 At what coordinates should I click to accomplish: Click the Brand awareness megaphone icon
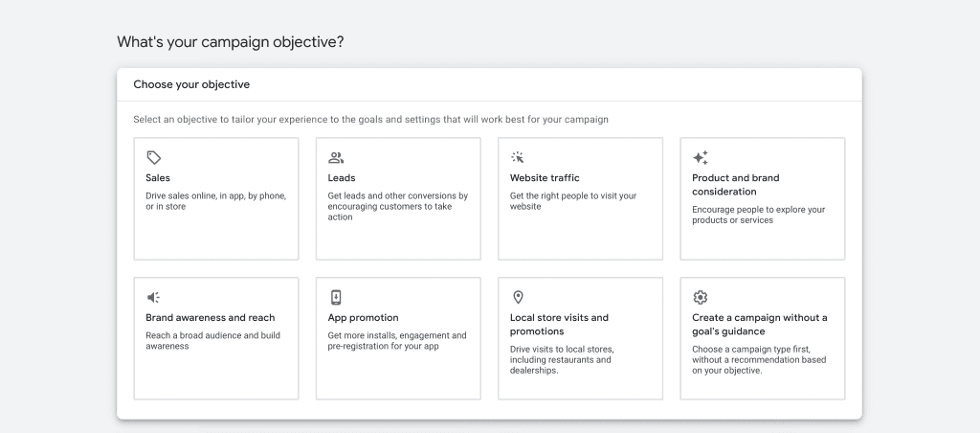click(x=153, y=297)
